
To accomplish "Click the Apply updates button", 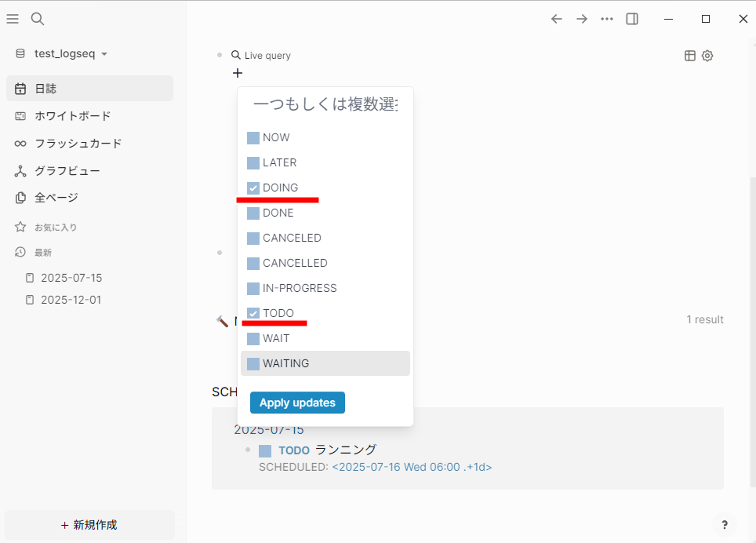I will tap(297, 403).
